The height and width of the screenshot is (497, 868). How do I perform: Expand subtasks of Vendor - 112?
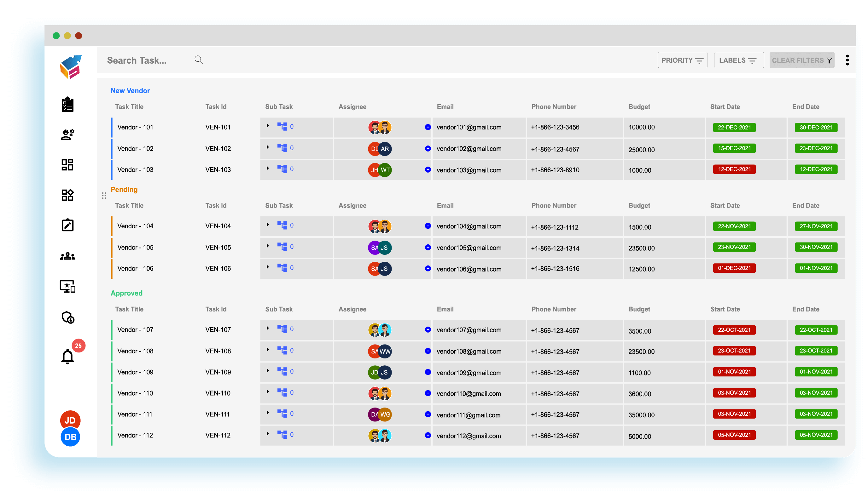pos(268,434)
